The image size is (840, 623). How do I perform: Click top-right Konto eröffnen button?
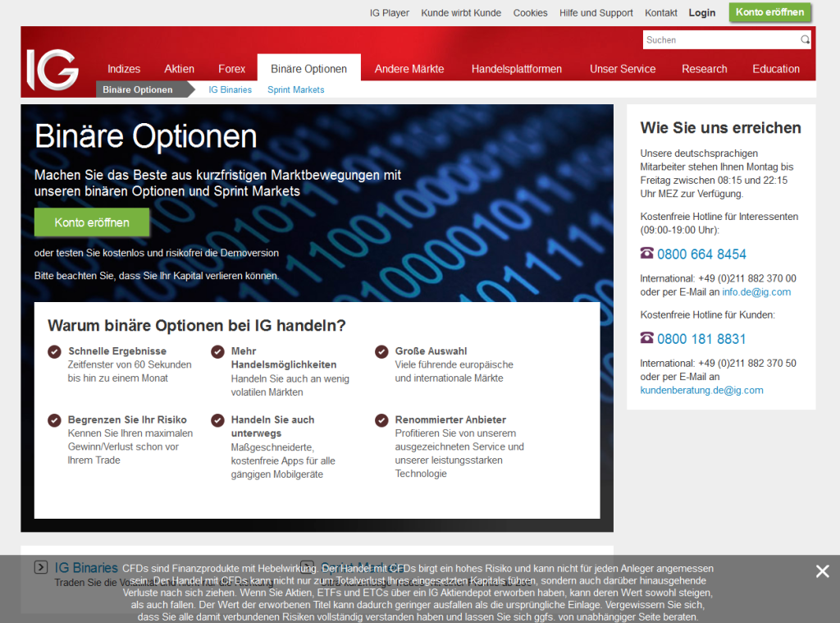coord(769,12)
